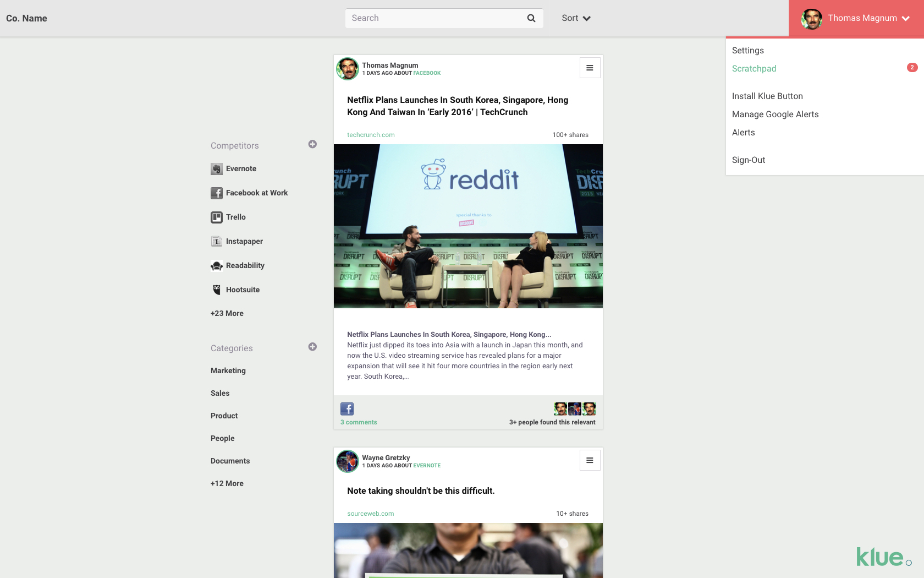This screenshot has height=578, width=924.
Task: Click the Hootsuite owl icon
Action: tap(217, 290)
